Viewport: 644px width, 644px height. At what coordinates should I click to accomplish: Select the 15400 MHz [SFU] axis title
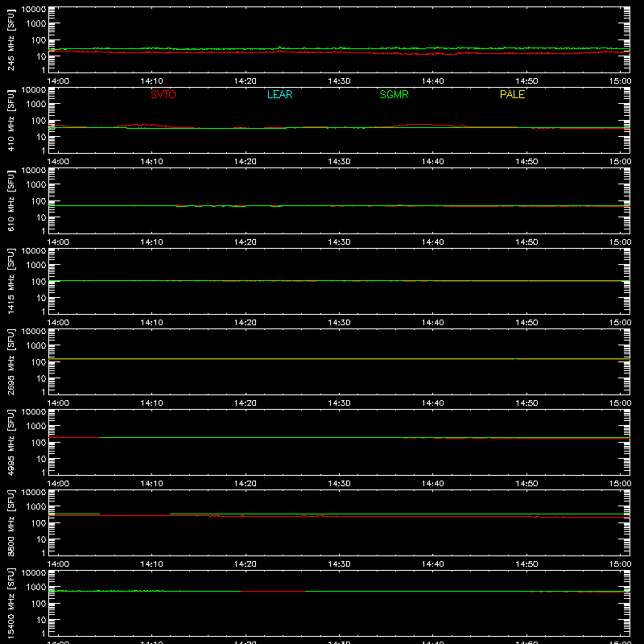(x=11, y=603)
